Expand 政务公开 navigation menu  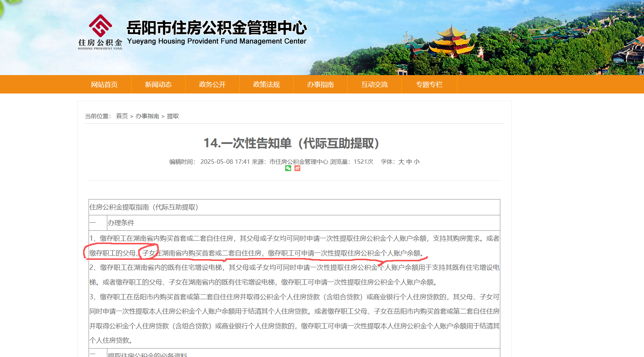[x=212, y=85]
